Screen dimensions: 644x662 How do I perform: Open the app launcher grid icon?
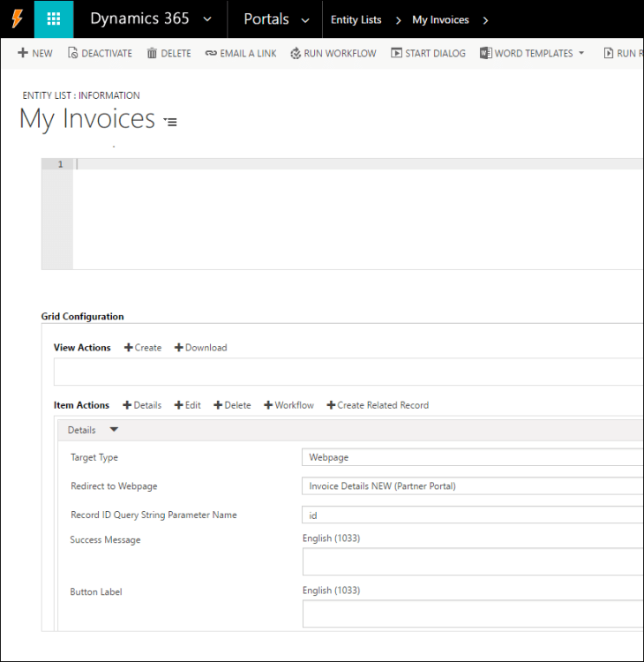coord(54,19)
